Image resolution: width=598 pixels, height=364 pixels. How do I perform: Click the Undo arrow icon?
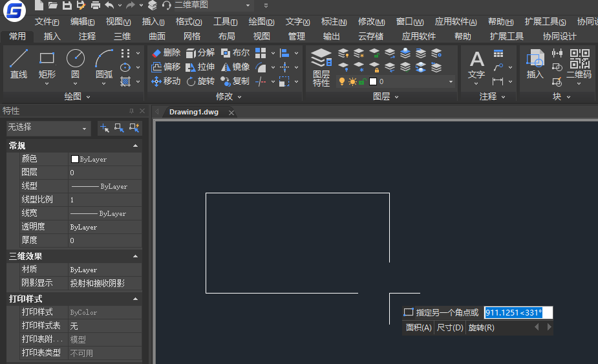pyautogui.click(x=109, y=5)
